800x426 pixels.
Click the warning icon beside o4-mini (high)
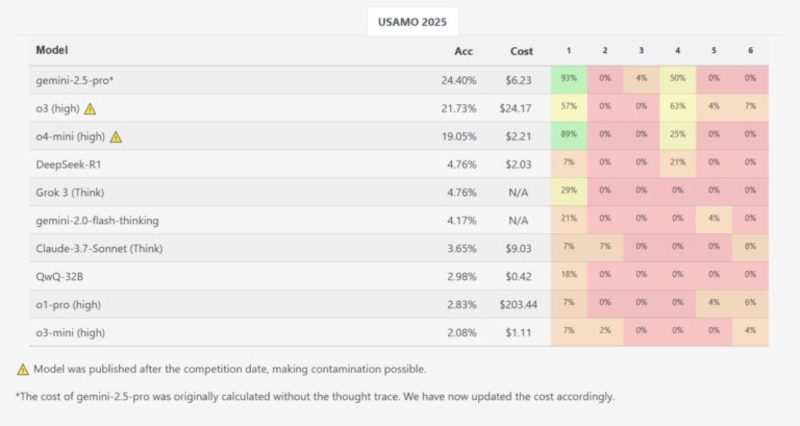(x=116, y=137)
